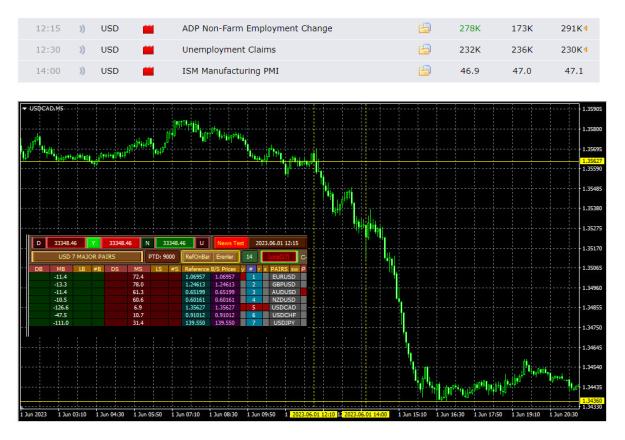625x440 pixels.
Task: Open the USD 7 MAJOR PAIRS selector
Action: click(x=87, y=257)
